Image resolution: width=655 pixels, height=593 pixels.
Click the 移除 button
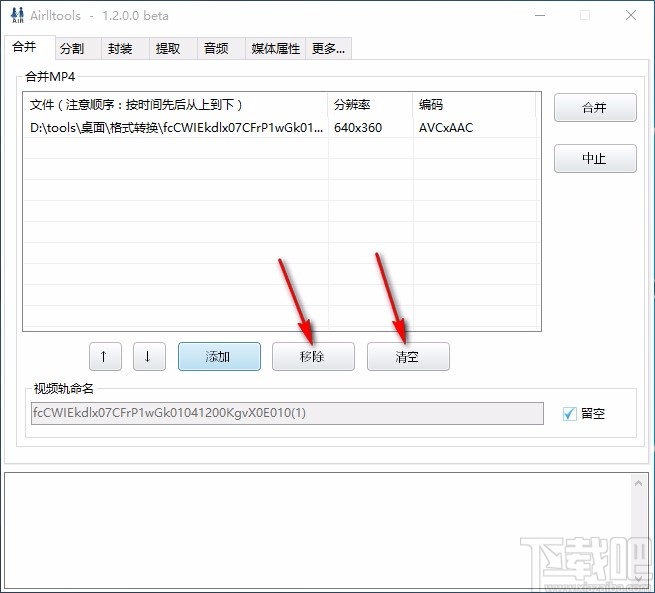(x=313, y=356)
